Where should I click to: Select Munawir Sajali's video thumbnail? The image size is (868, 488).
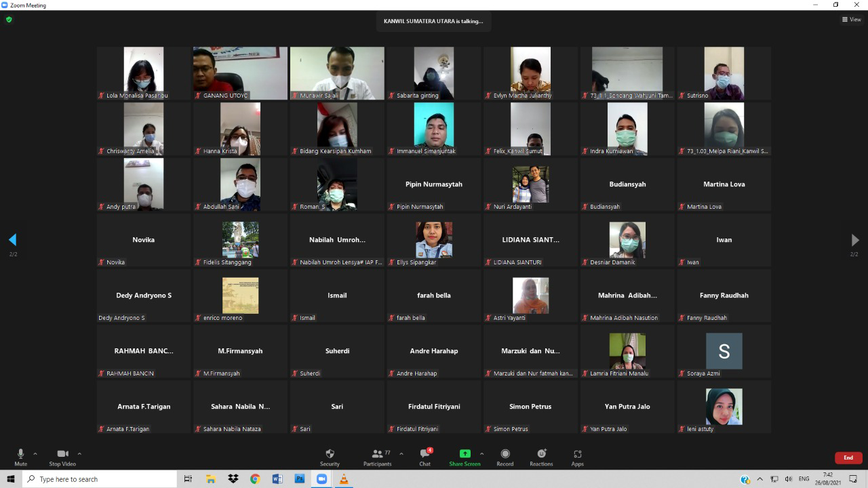click(337, 73)
